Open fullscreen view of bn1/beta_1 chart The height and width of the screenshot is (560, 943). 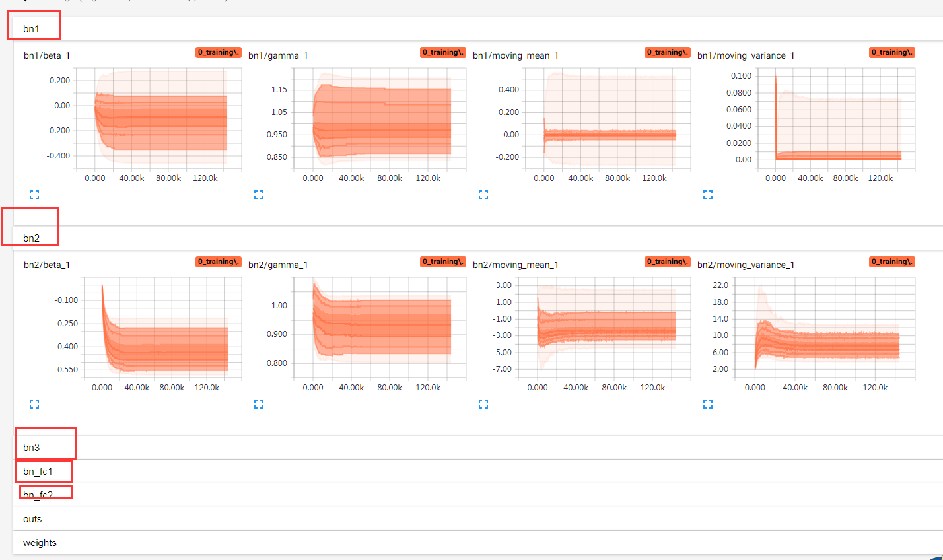(x=34, y=194)
